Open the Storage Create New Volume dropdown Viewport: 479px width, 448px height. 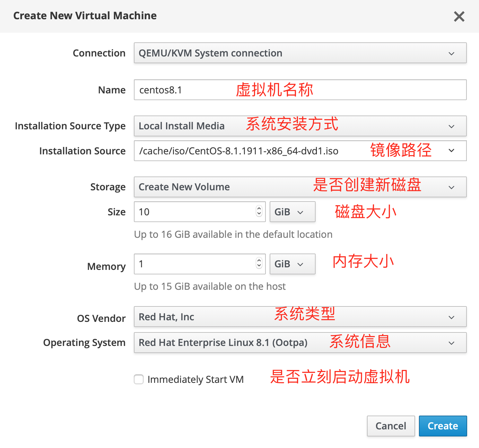point(300,187)
